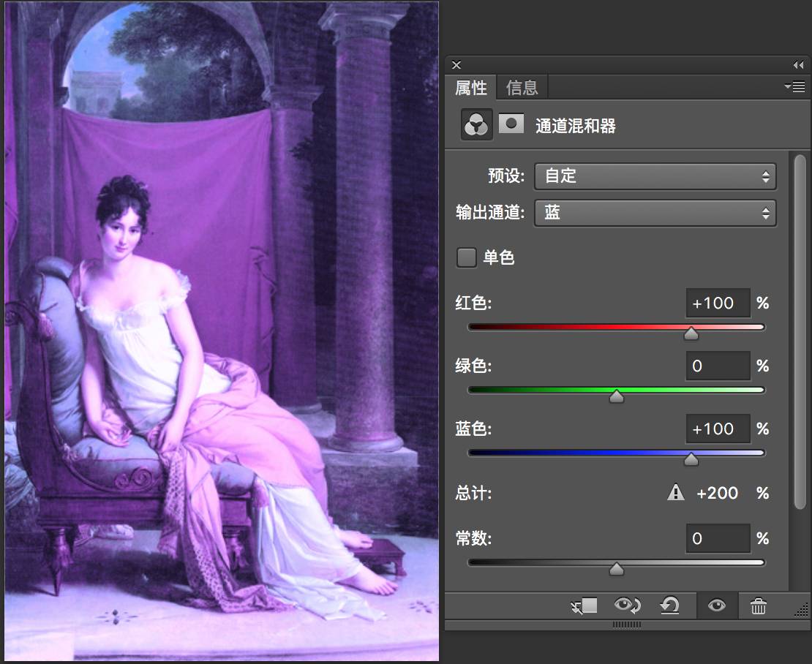Viewport: 812px width, 664px height.
Task: Click the 绿色 slider handle
Action: (616, 396)
